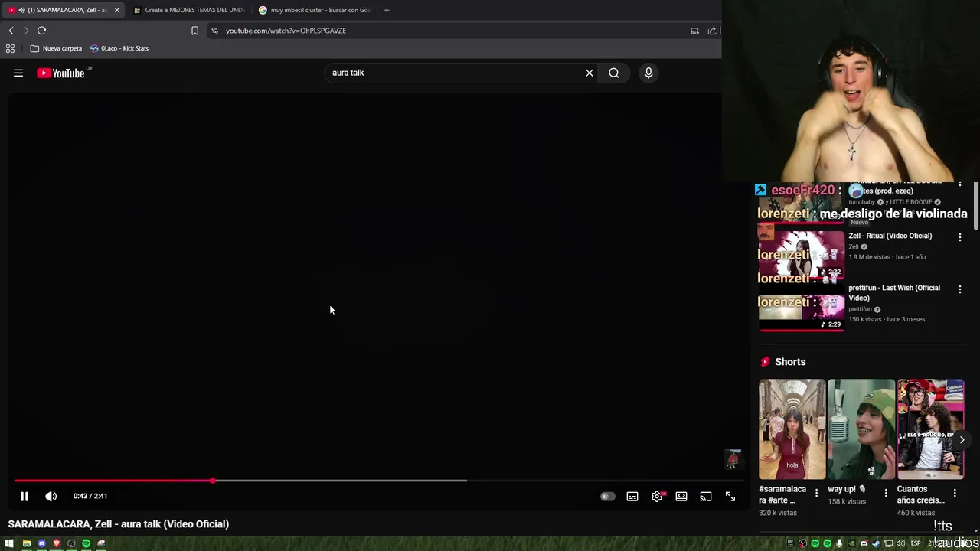Open the YouTube hamburger guide menu
This screenshot has width=980, height=551.
(x=18, y=73)
